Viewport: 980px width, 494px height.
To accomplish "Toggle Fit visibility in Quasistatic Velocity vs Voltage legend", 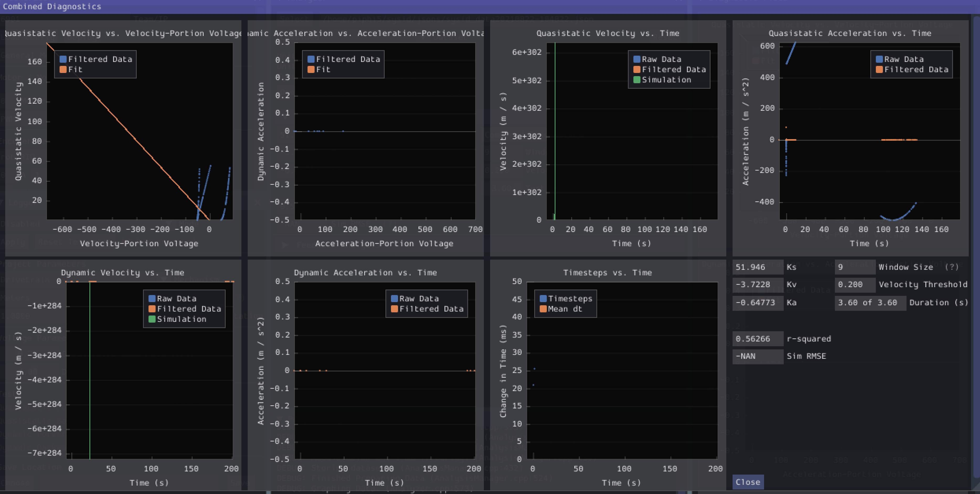I will pos(63,69).
